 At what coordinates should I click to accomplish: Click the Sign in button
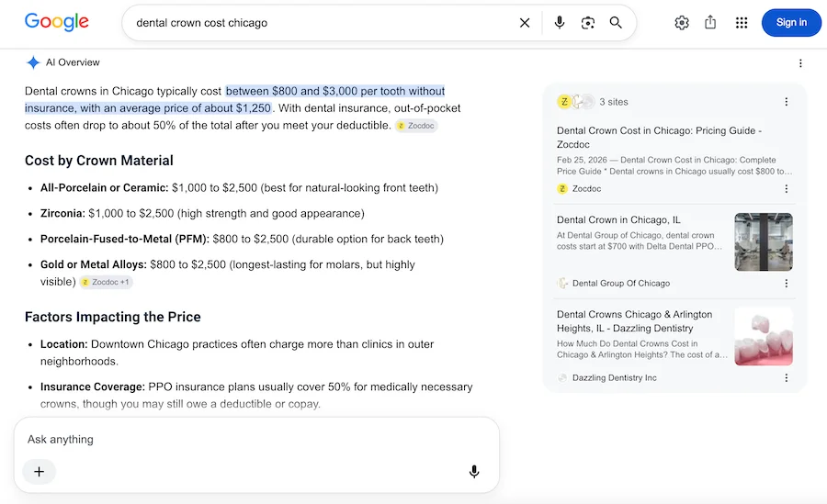tap(791, 23)
